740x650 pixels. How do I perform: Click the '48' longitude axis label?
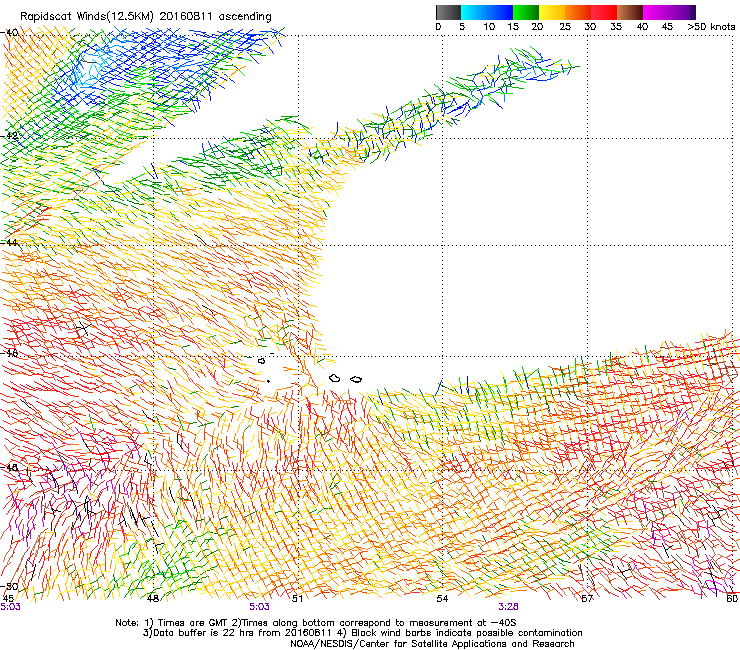pyautogui.click(x=152, y=599)
